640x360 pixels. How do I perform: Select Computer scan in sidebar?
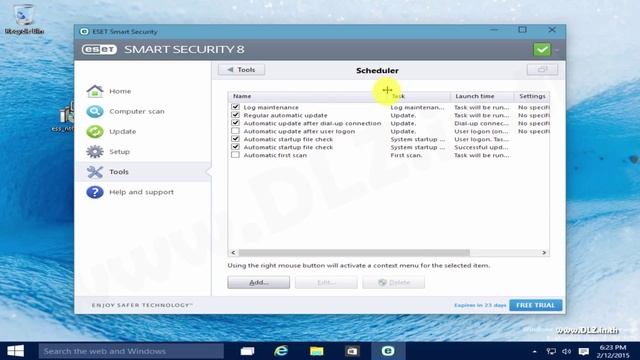click(137, 111)
